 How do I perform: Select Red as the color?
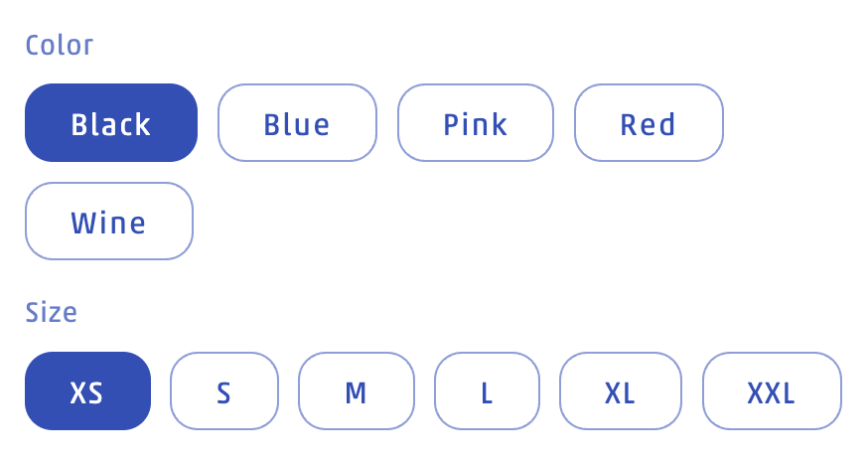(x=649, y=123)
